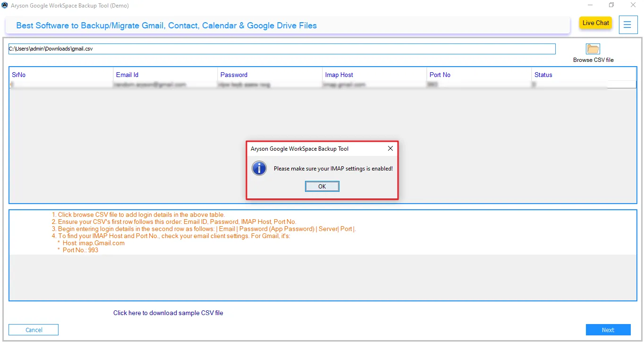Screen dimensions: 644x342
Task: Click the Port No column header
Action: point(440,75)
